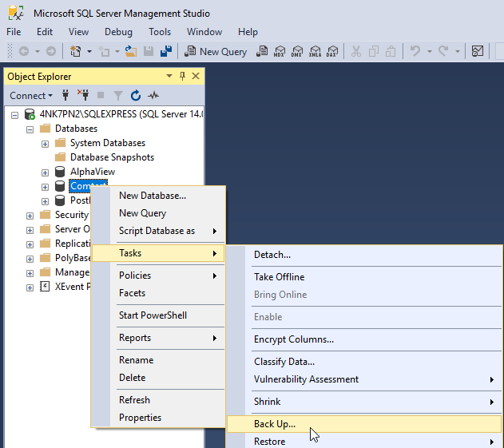Click Properties in the context menu
Viewport: 504px width, 448px height.
point(140,418)
